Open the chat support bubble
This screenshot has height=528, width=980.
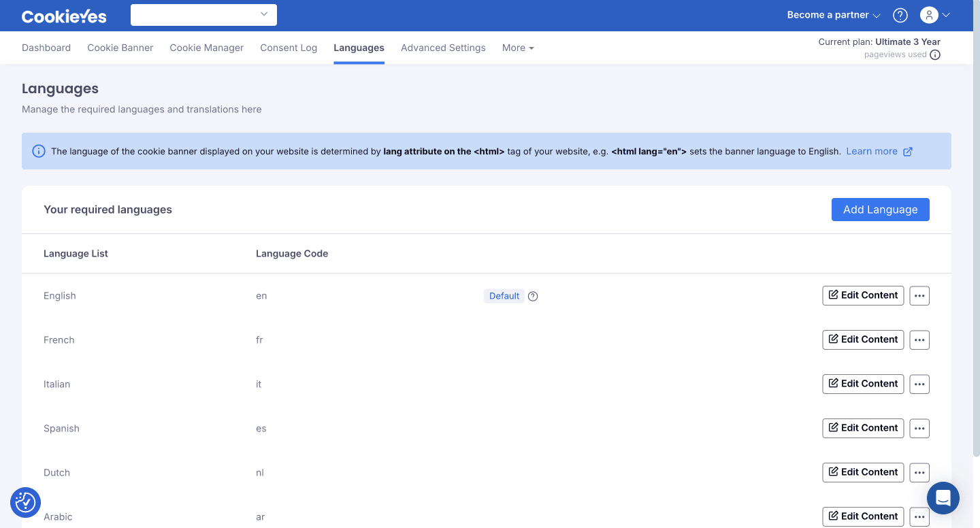coord(943,498)
